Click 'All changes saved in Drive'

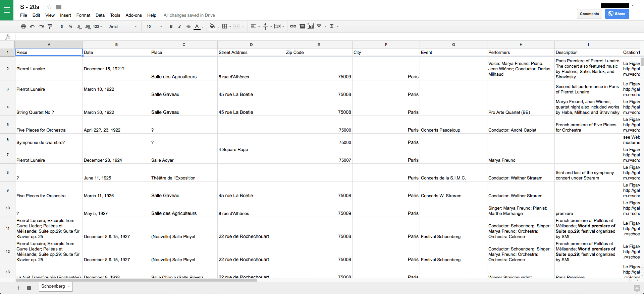tap(189, 15)
